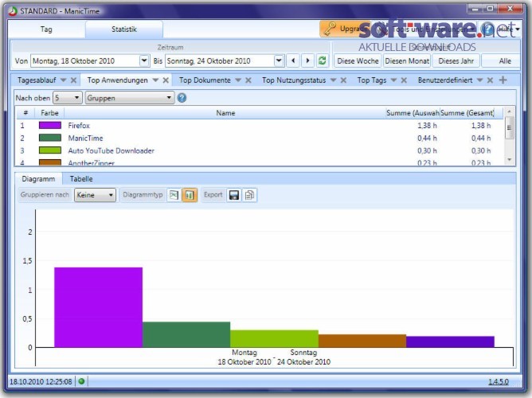
Task: Open Top Tags tab dropdown arrow
Action: coord(393,80)
